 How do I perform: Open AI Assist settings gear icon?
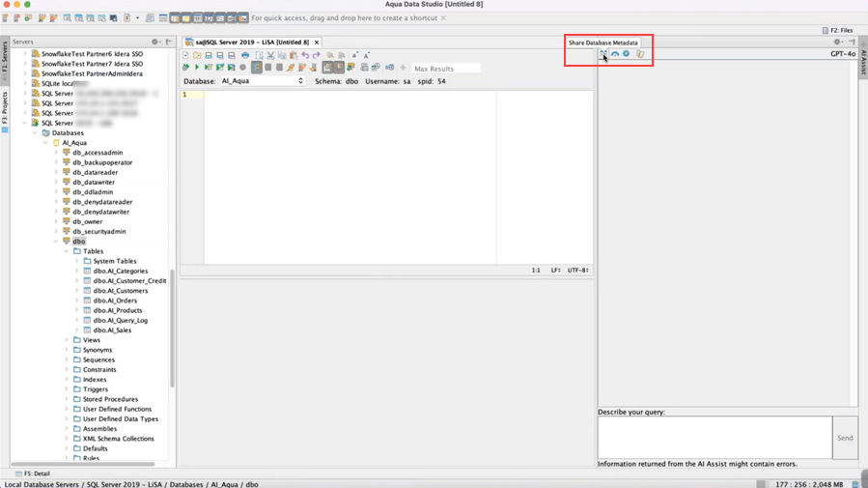(626, 54)
